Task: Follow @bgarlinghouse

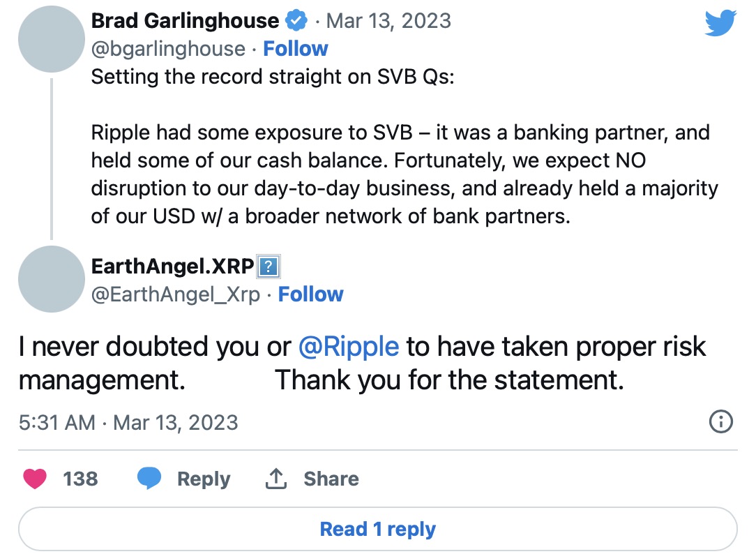Action: (x=295, y=49)
